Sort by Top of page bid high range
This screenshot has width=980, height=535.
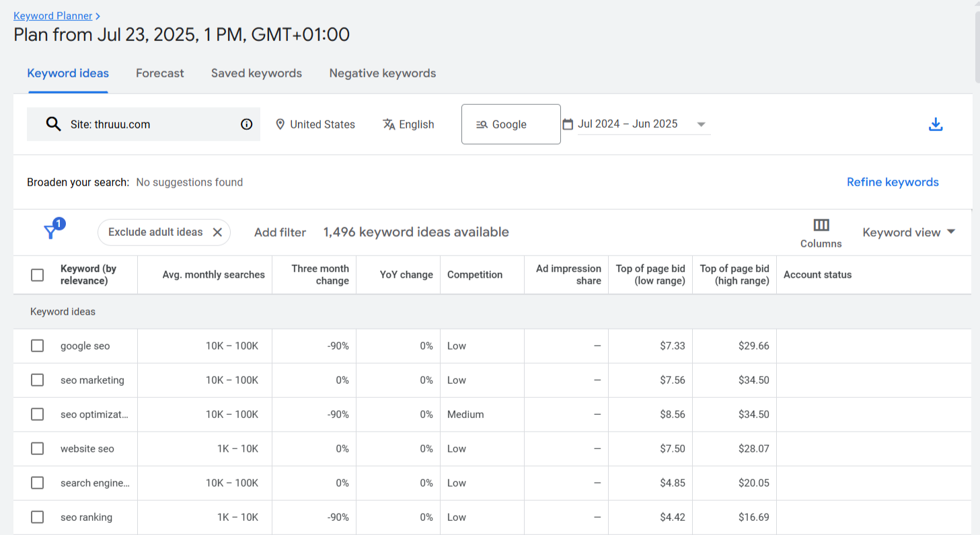coord(734,275)
